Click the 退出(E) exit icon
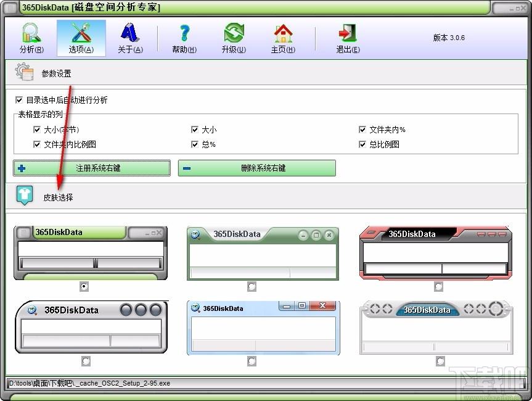 (x=348, y=38)
